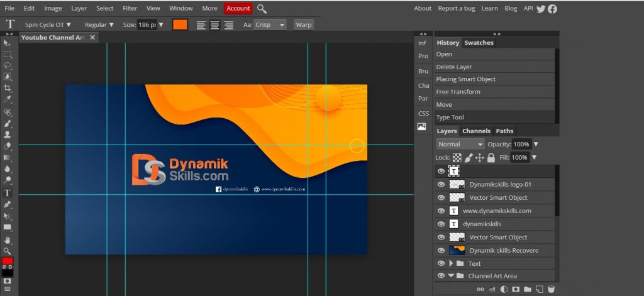Create a new folder in Layers panel
Image resolution: width=644 pixels, height=296 pixels.
pyautogui.click(x=528, y=289)
